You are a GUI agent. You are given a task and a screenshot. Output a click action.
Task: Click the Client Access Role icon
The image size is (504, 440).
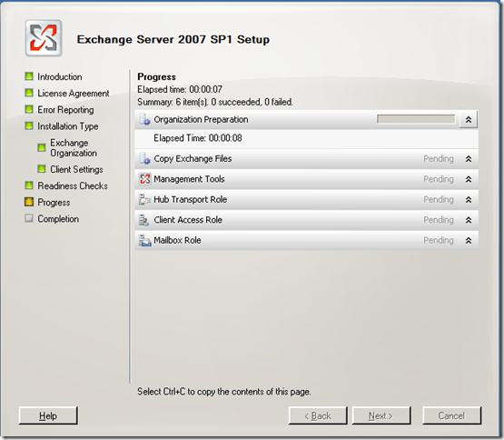[144, 220]
